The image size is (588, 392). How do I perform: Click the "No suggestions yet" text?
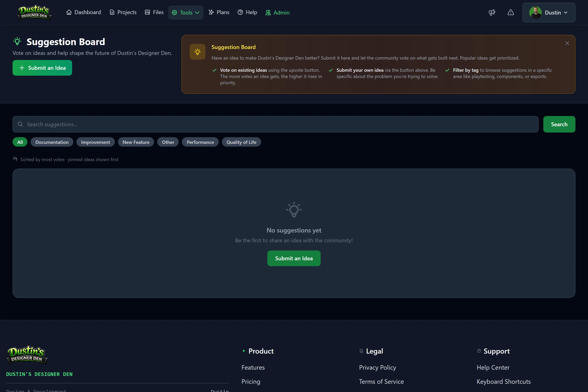294,230
